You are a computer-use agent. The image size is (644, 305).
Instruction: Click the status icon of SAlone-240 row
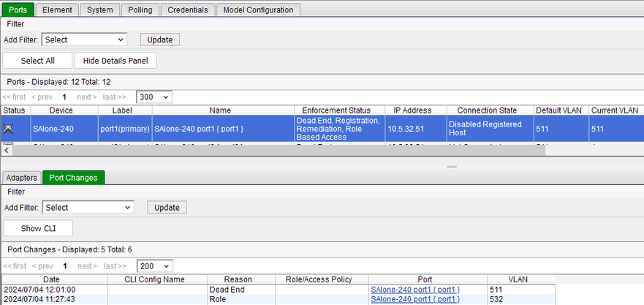click(8, 129)
